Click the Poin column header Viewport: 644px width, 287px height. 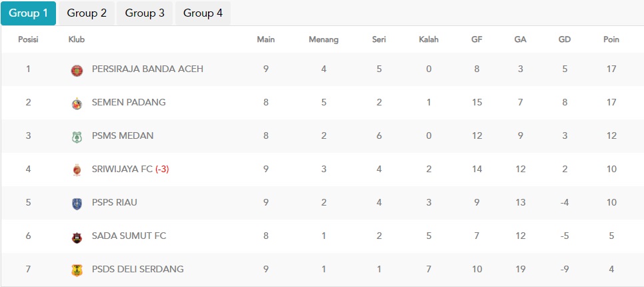click(x=611, y=39)
